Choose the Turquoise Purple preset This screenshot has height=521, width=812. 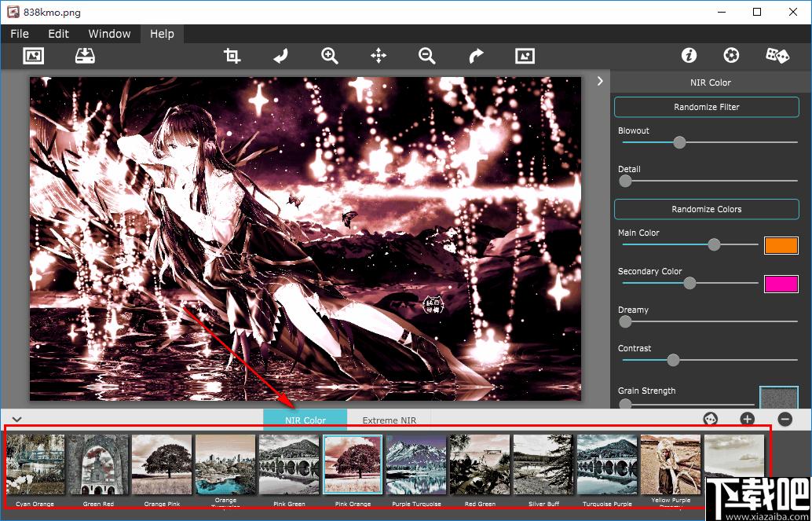click(607, 464)
